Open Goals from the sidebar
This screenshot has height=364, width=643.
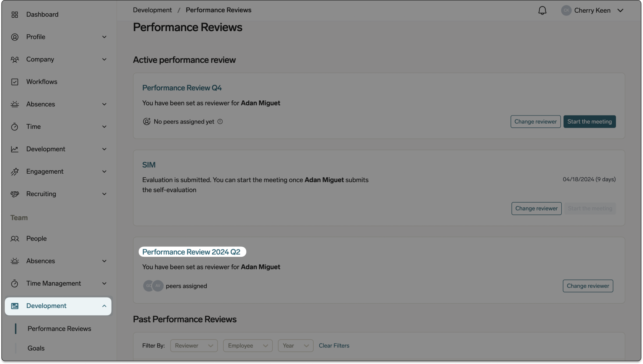(36, 348)
